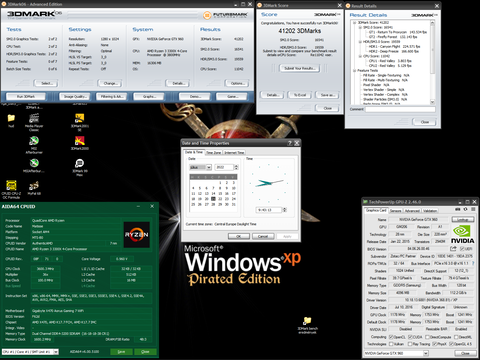Switch to the Sensors tab in GPU-Z
The height and width of the screenshot is (360, 480).
[x=396, y=211]
